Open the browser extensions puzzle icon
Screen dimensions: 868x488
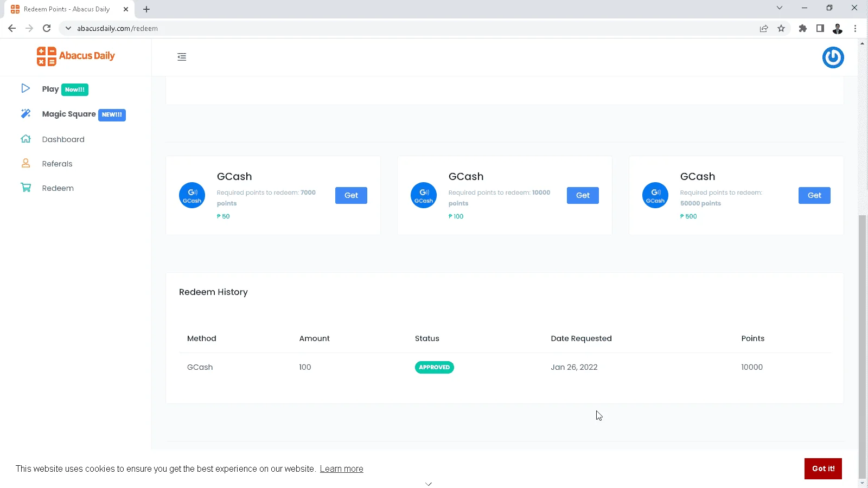[x=803, y=28]
